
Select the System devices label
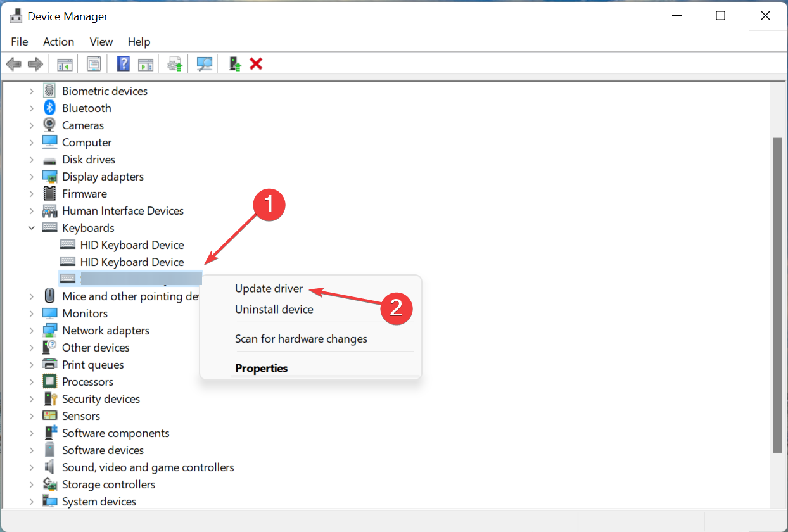tap(99, 502)
